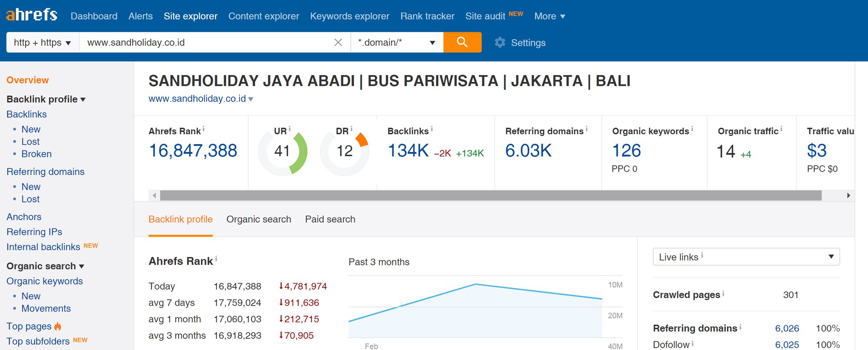Screen dimensions: 868x350
Task: Clear the URL field with the X icon
Action: 338,43
